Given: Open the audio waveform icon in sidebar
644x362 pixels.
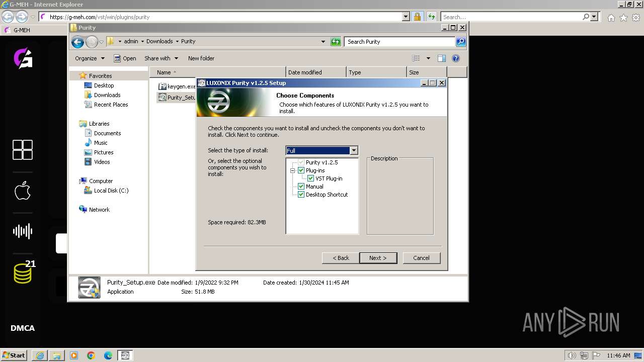Looking at the screenshot, I should click(23, 231).
